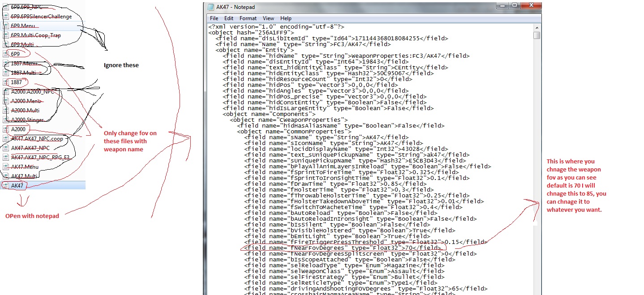Select the AK47.AK47_NPC file

[30, 148]
